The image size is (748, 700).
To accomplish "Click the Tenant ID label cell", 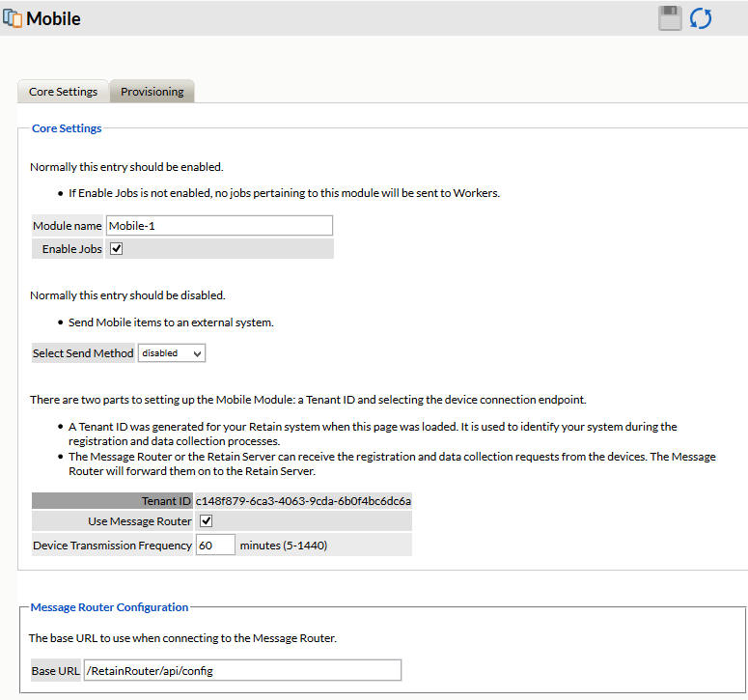I will 166,501.
